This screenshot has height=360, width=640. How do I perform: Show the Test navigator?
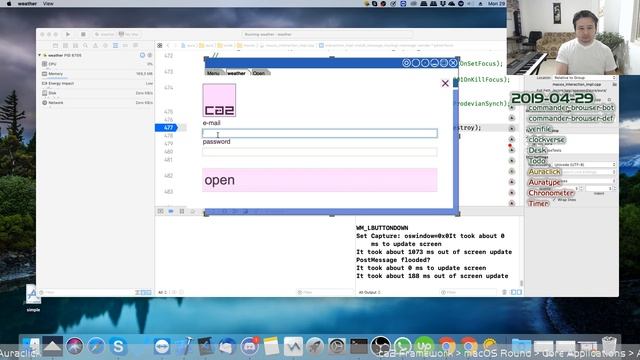pos(105,45)
